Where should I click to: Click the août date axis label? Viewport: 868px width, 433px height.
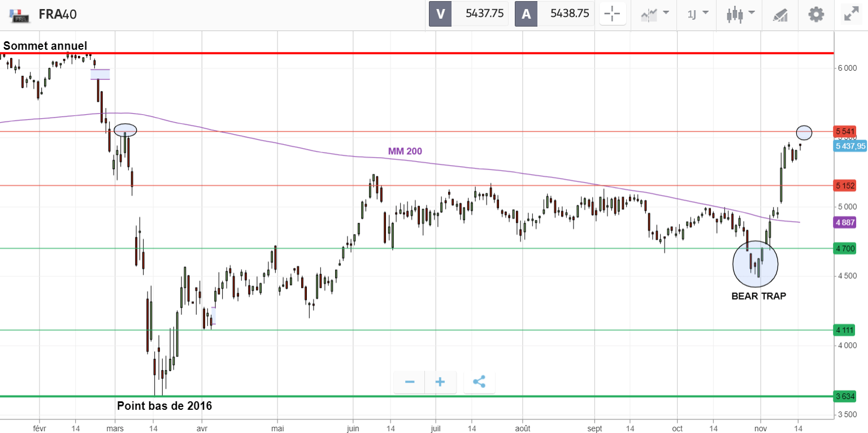523,428
